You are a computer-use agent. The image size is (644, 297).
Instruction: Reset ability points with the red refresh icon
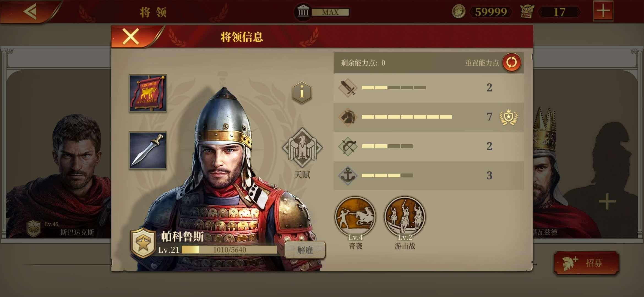[512, 62]
